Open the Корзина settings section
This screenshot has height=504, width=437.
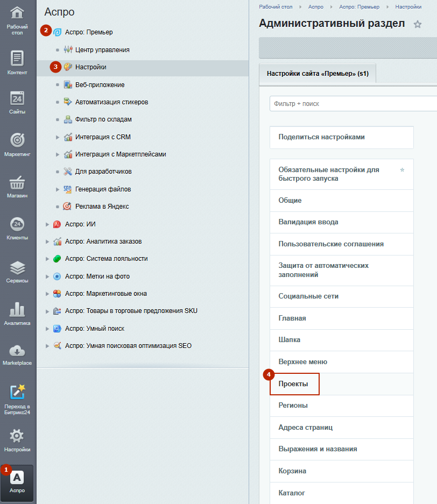tap(342, 471)
